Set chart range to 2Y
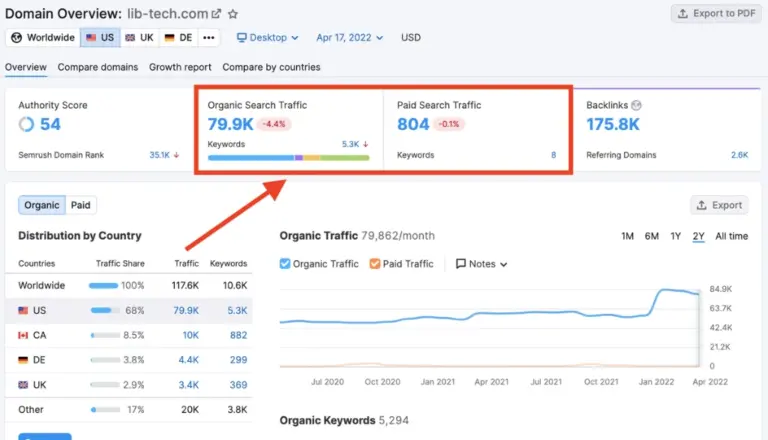The height and width of the screenshot is (440, 768). 698,236
